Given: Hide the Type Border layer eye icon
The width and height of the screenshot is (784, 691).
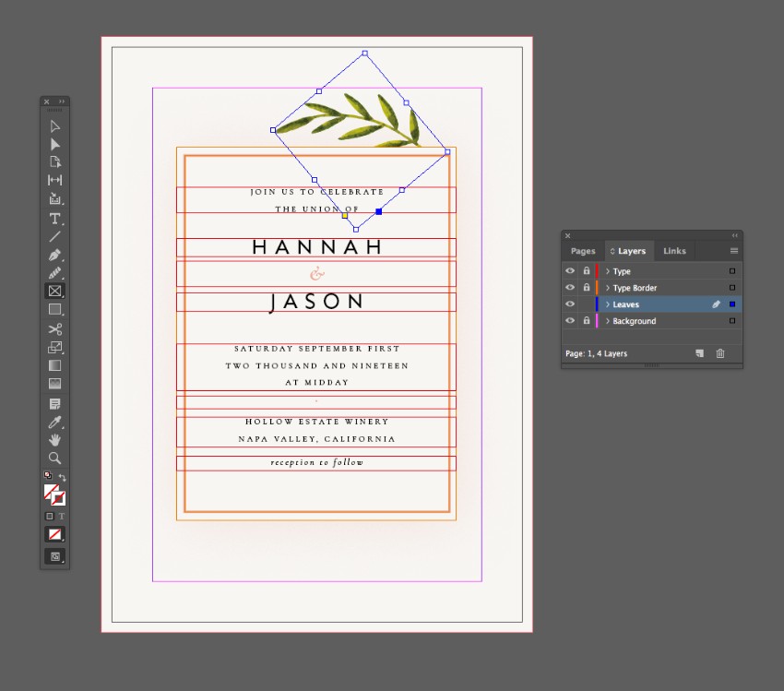Looking at the screenshot, I should (569, 288).
